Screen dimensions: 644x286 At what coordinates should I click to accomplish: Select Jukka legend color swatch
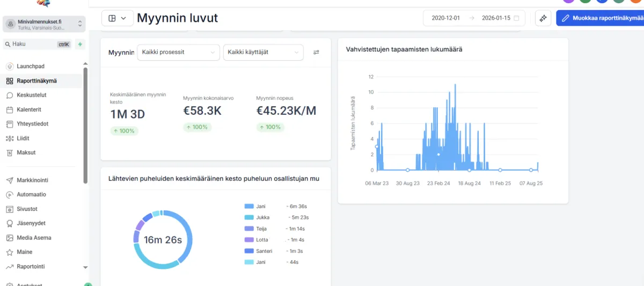pos(248,217)
